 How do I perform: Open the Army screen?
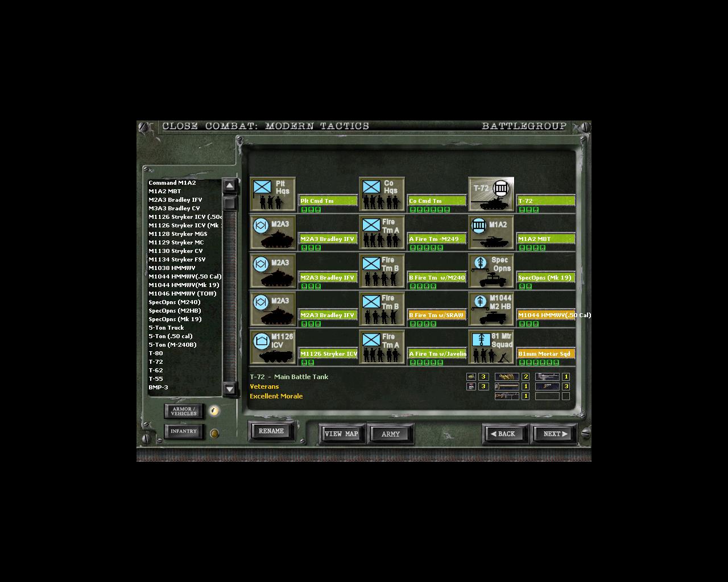(390, 434)
